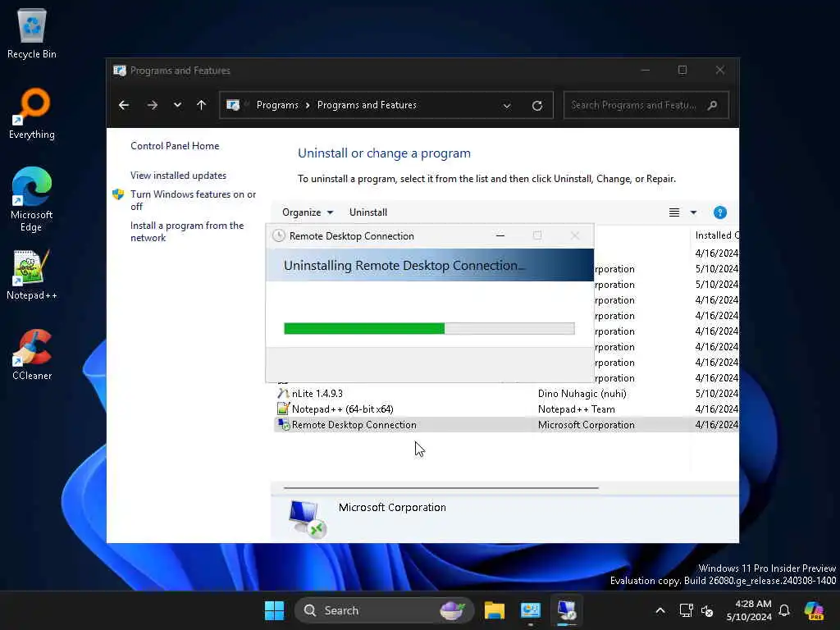Click the search magnifier icon

coord(712,105)
